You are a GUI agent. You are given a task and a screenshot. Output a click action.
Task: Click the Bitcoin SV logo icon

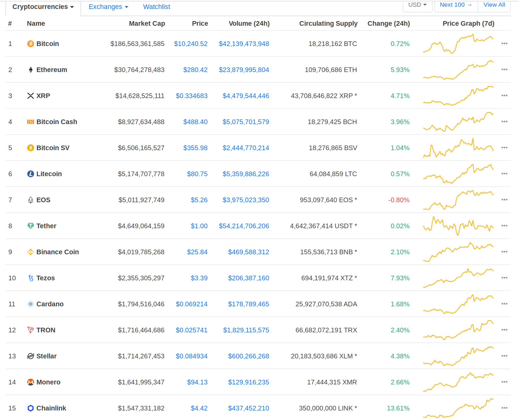31,148
